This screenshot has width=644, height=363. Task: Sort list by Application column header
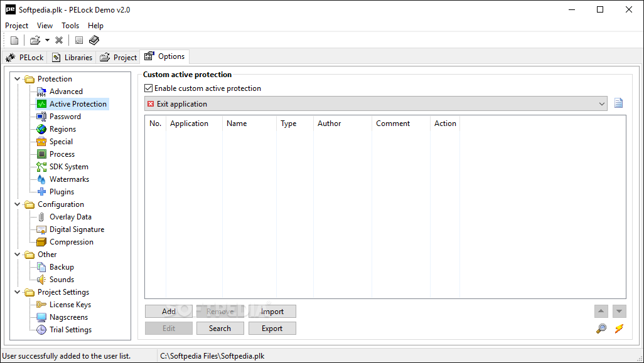pyautogui.click(x=194, y=124)
